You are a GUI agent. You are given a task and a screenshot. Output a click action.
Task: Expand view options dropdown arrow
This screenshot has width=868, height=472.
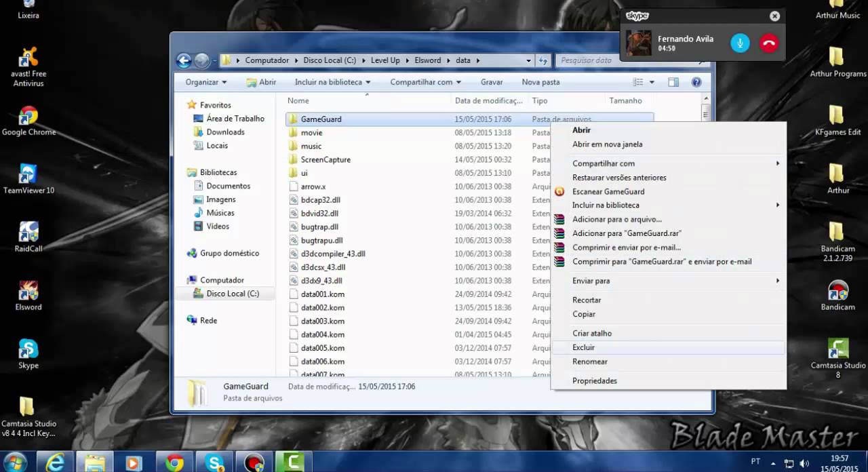point(652,82)
